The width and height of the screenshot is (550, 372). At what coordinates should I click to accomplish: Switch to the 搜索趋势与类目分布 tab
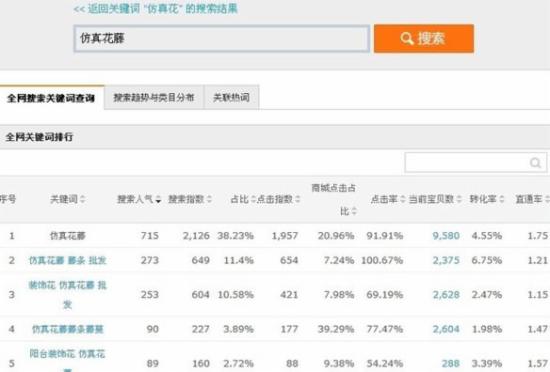pos(154,97)
